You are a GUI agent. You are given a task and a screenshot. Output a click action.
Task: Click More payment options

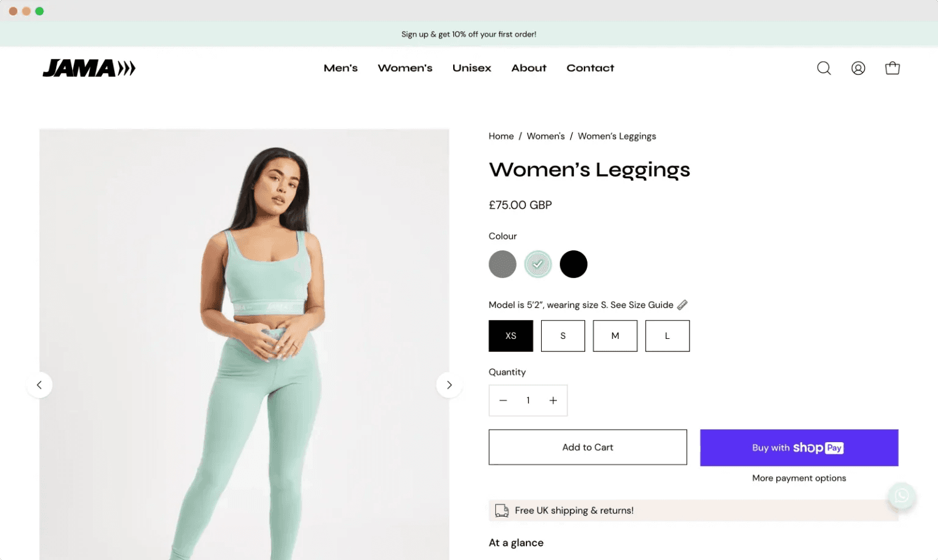click(x=799, y=478)
